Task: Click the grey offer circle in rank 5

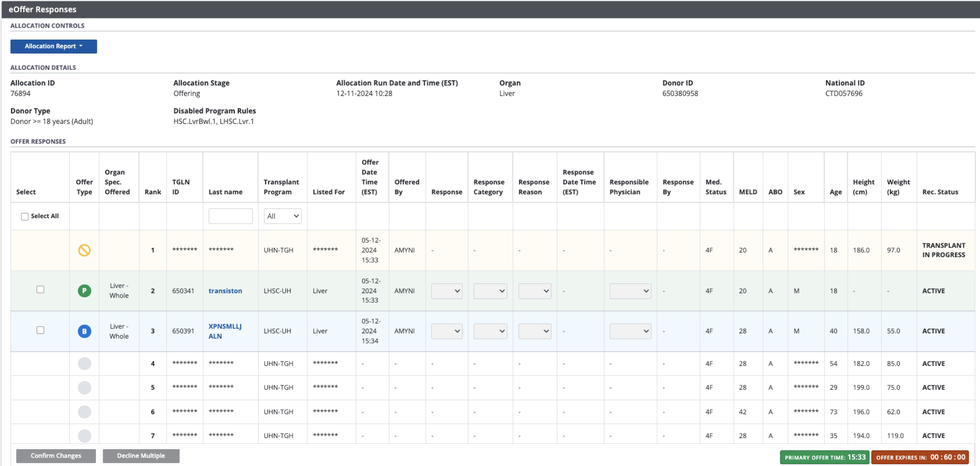Action: coord(84,387)
